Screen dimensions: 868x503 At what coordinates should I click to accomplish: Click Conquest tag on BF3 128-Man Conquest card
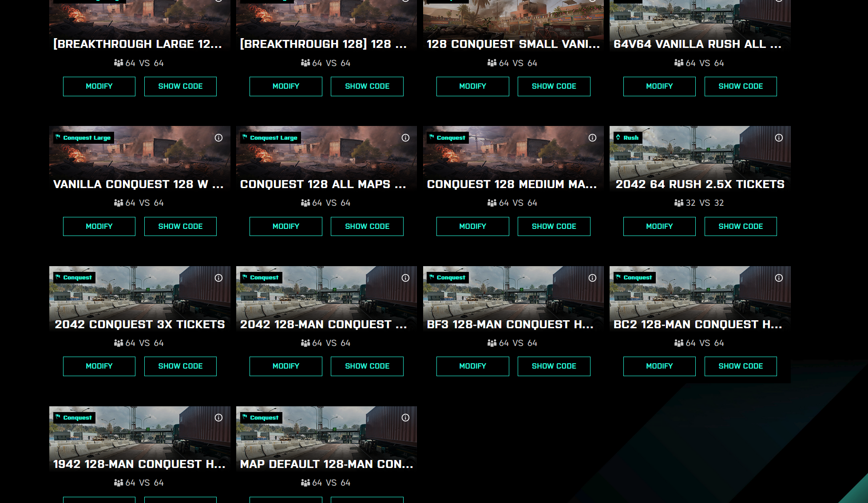click(448, 277)
